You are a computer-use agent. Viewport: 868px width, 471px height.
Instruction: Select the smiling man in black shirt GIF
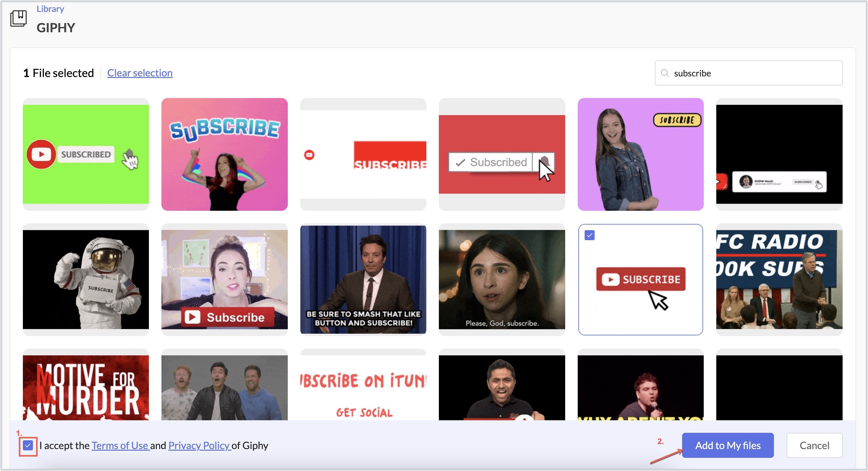[502, 385]
